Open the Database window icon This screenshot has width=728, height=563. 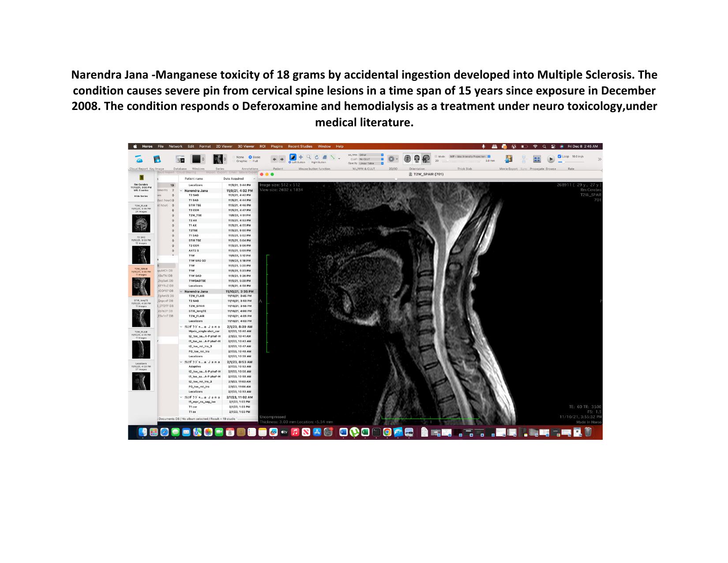pos(180,159)
